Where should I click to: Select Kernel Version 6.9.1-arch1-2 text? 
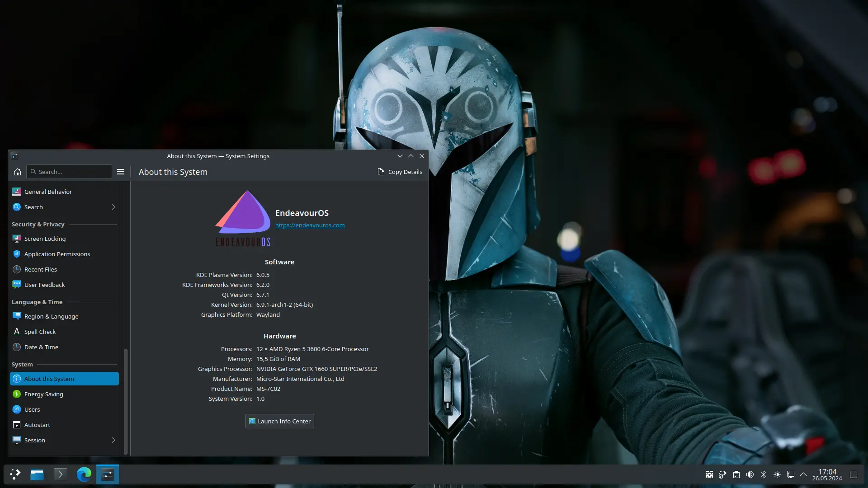click(284, 305)
